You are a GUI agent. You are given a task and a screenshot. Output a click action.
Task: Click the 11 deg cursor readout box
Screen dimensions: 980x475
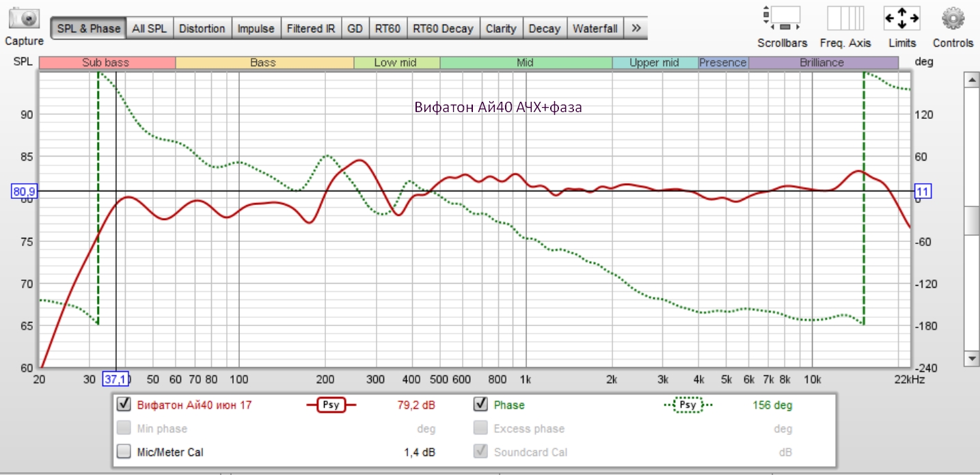923,191
